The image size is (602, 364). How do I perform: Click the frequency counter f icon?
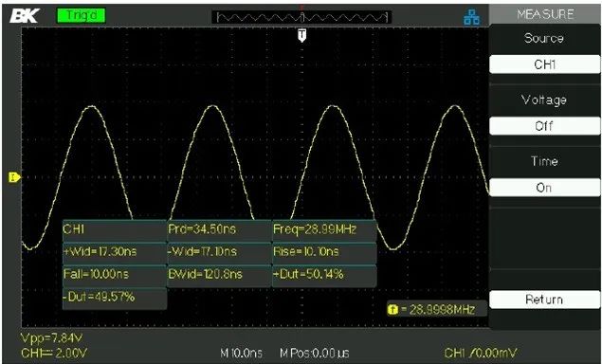(392, 309)
